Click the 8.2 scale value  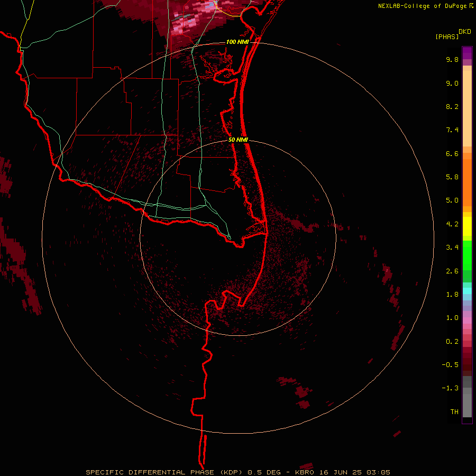(452, 107)
